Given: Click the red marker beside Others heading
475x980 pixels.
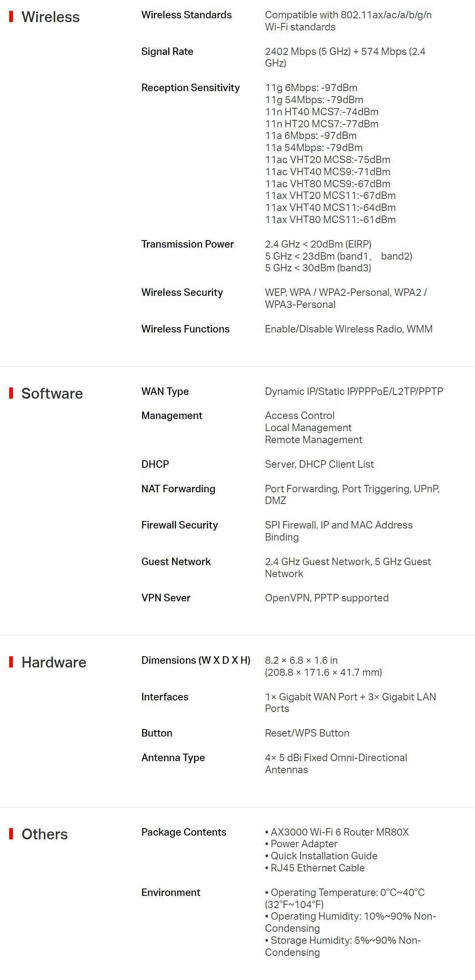Looking at the screenshot, I should (11, 834).
